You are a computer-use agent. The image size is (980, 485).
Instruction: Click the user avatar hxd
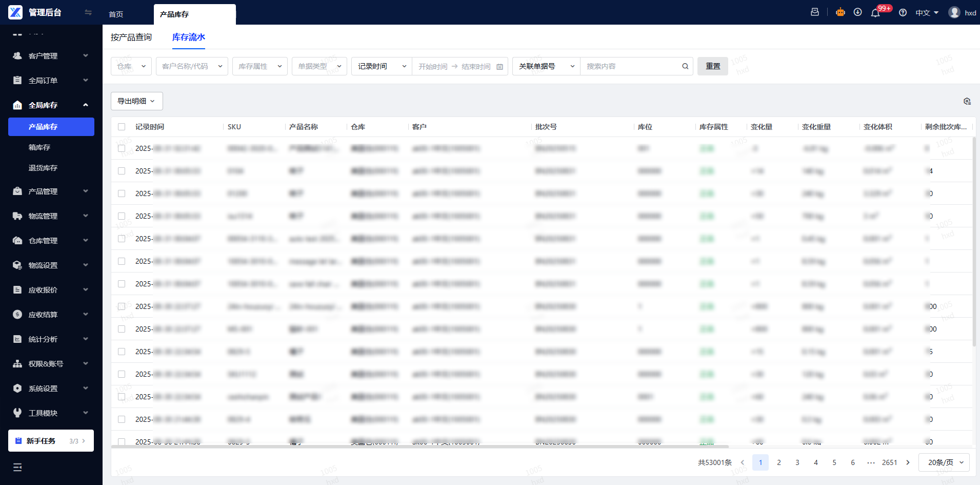pyautogui.click(x=954, y=12)
